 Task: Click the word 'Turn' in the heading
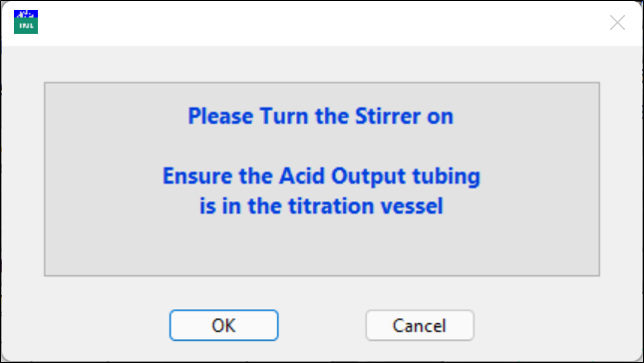pos(284,117)
